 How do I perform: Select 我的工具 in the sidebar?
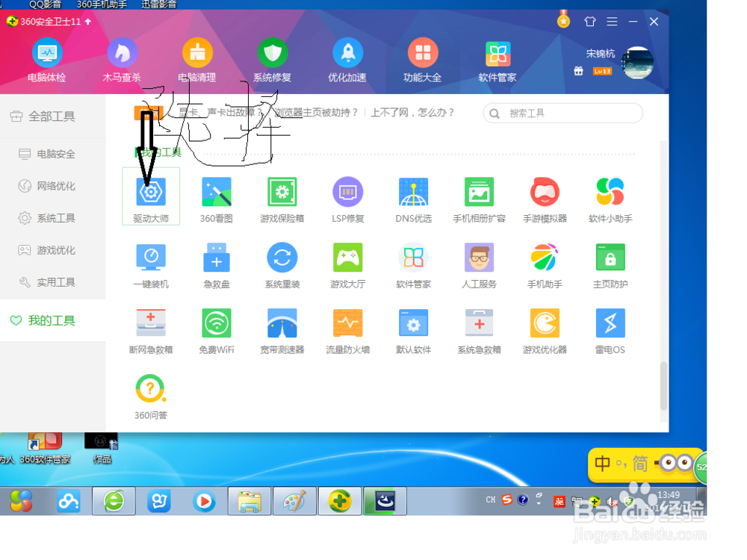click(52, 320)
